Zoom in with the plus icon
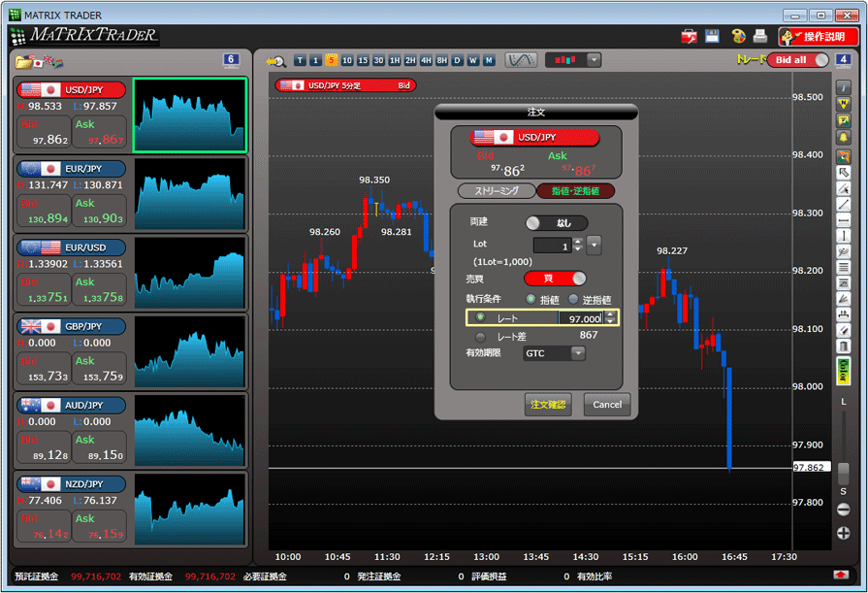This screenshot has height=593, width=868. click(x=843, y=533)
